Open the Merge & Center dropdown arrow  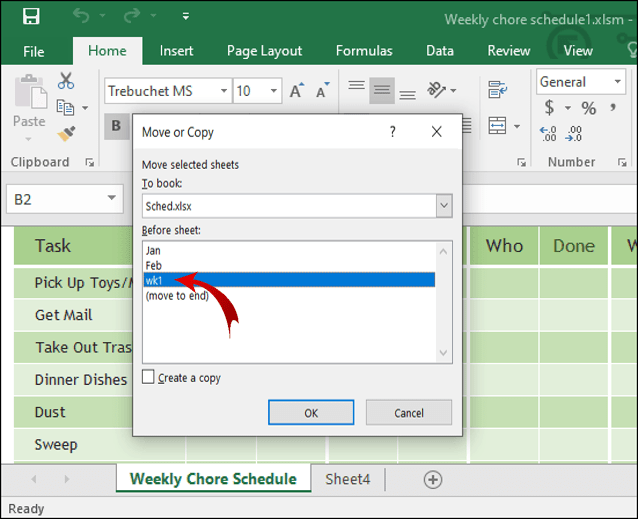click(517, 126)
